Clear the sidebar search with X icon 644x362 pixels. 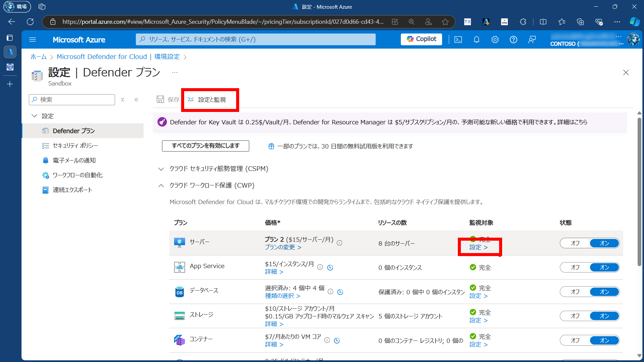(123, 100)
